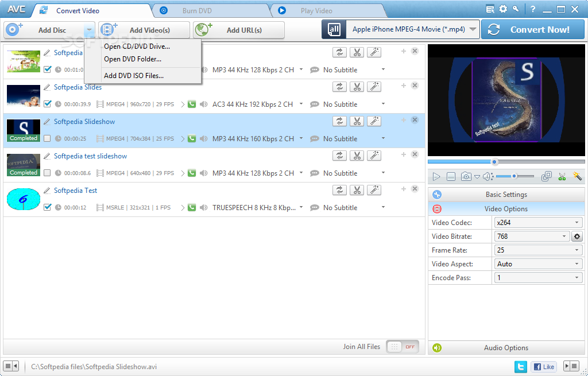Stop the preview playback
588x376 pixels.
[451, 177]
